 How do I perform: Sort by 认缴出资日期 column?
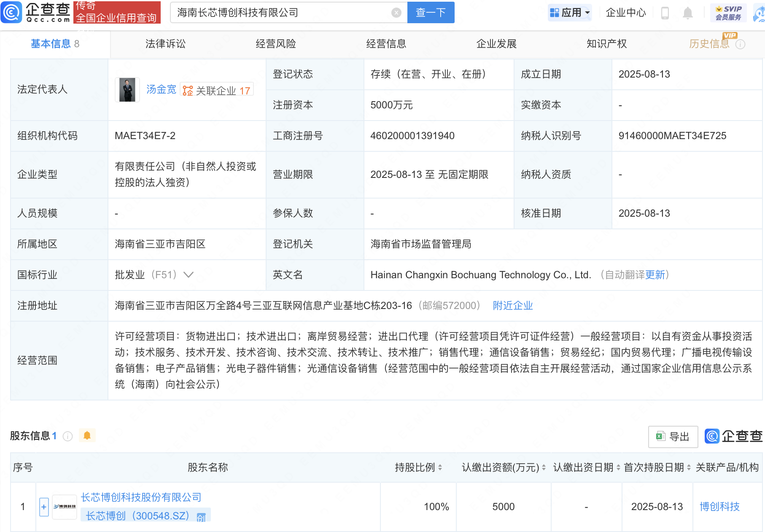(618, 468)
